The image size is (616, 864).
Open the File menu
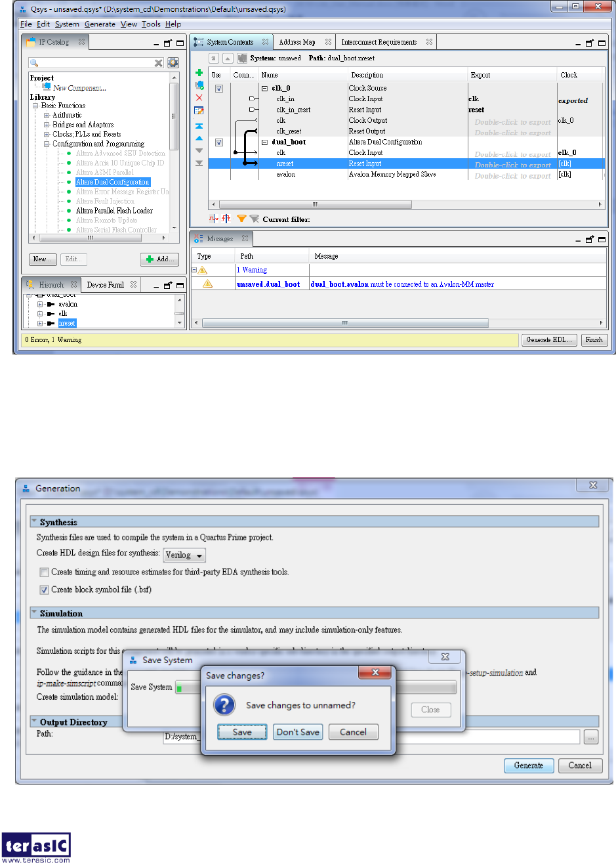point(26,24)
